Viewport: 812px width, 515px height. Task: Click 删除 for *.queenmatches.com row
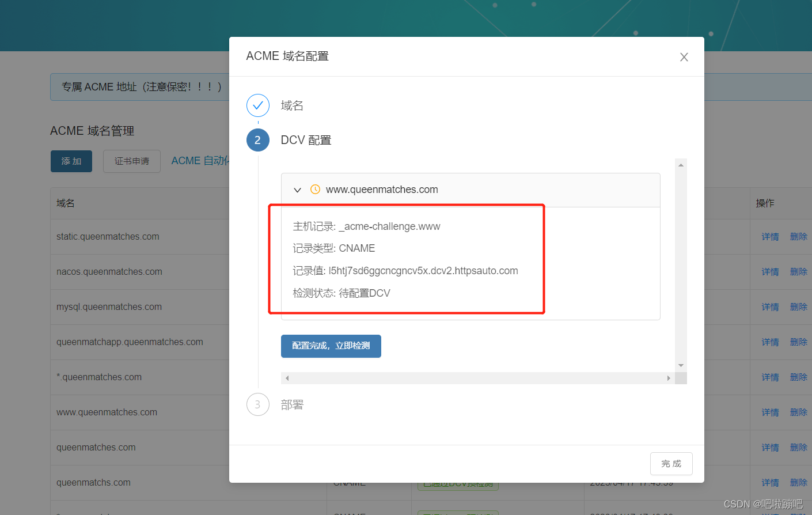pyautogui.click(x=798, y=377)
